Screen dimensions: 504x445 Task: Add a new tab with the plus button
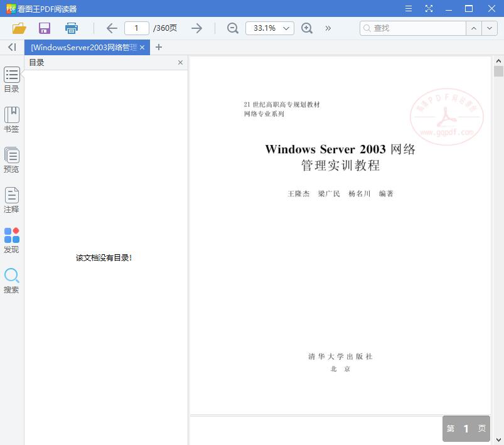[158, 47]
